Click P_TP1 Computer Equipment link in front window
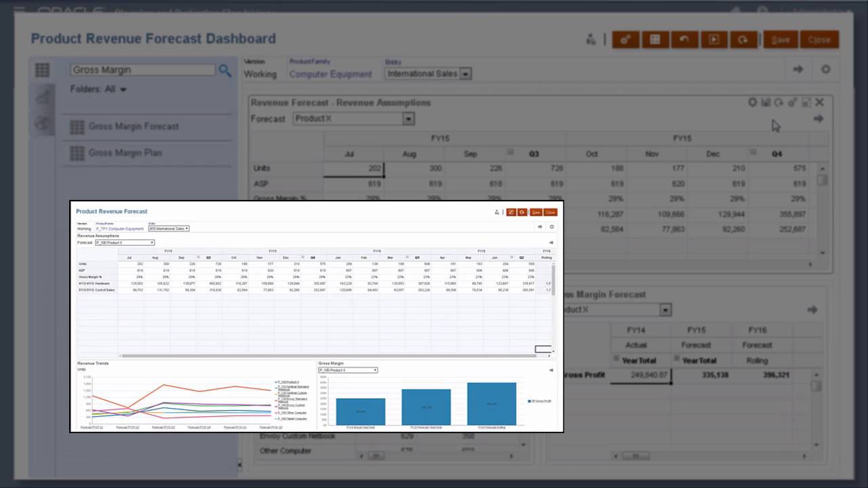 tap(120, 229)
